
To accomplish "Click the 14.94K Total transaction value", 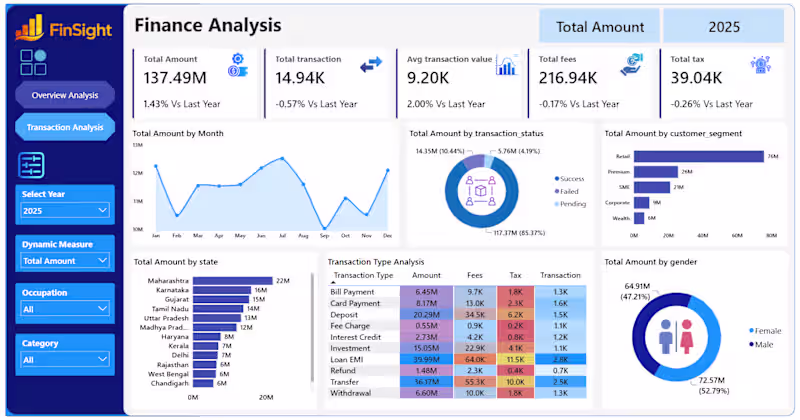I will [300, 78].
